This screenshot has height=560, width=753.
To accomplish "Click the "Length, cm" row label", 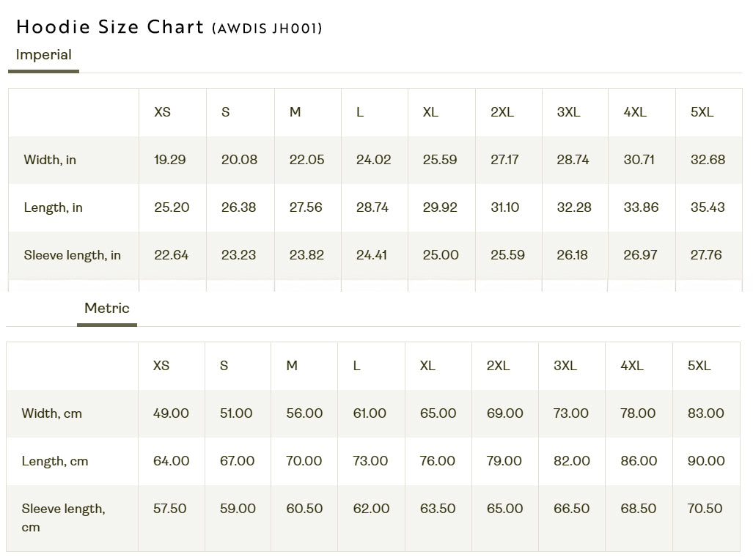I will coord(55,461).
